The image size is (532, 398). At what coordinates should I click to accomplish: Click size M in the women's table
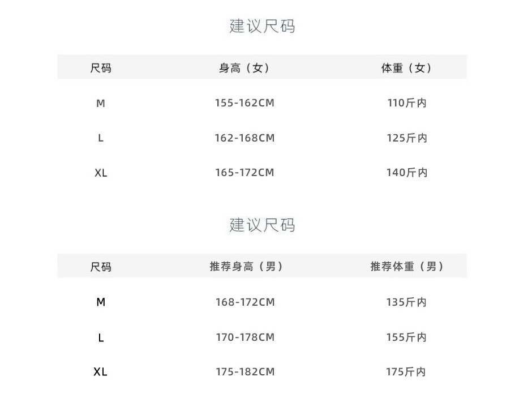pos(101,103)
